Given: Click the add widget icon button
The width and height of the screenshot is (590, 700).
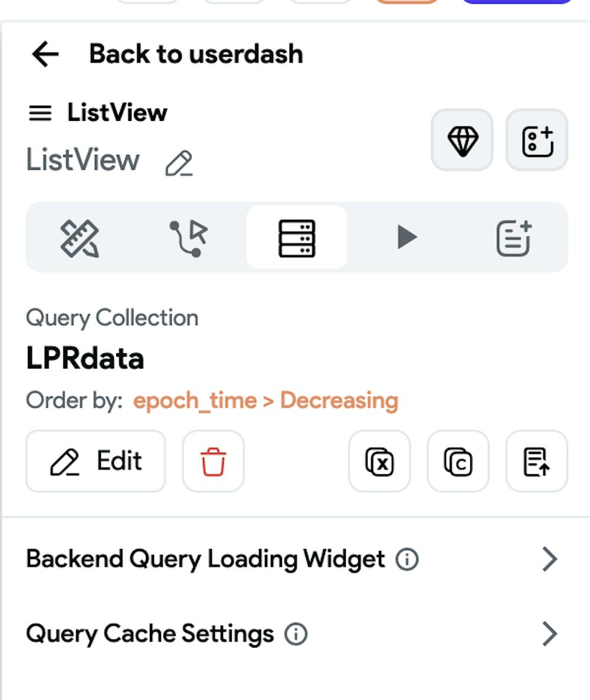Looking at the screenshot, I should coord(537,140).
